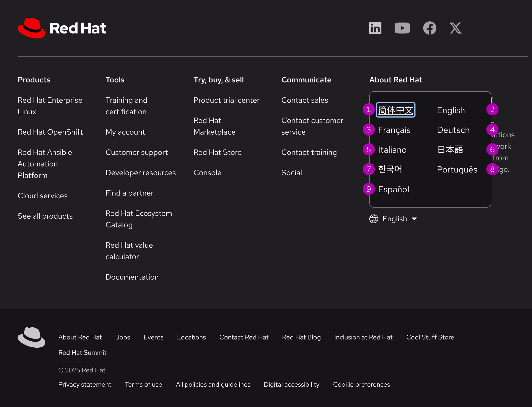Visit the Red Hat Blog

pyautogui.click(x=301, y=337)
